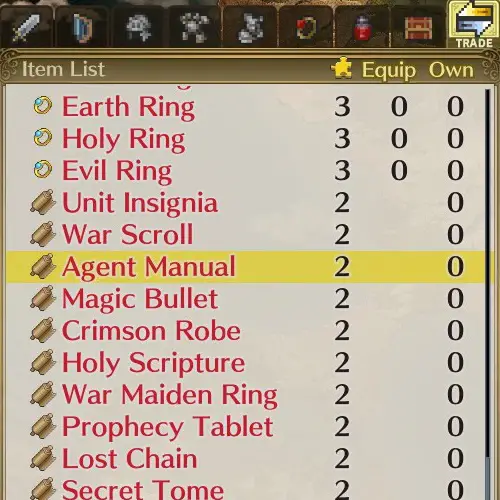The width and height of the screenshot is (500, 500).
Task: Select the bow category tab icon
Action: (x=82, y=28)
